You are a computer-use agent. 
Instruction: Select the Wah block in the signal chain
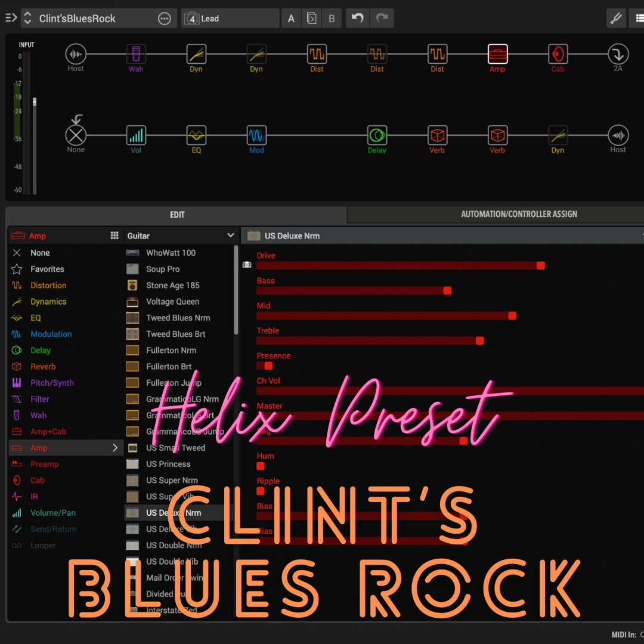click(x=136, y=54)
